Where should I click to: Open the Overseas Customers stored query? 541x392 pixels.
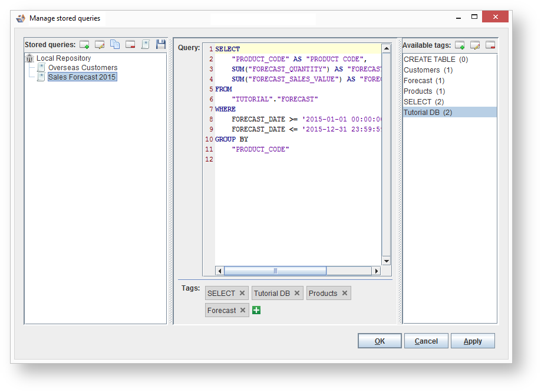tap(83, 68)
